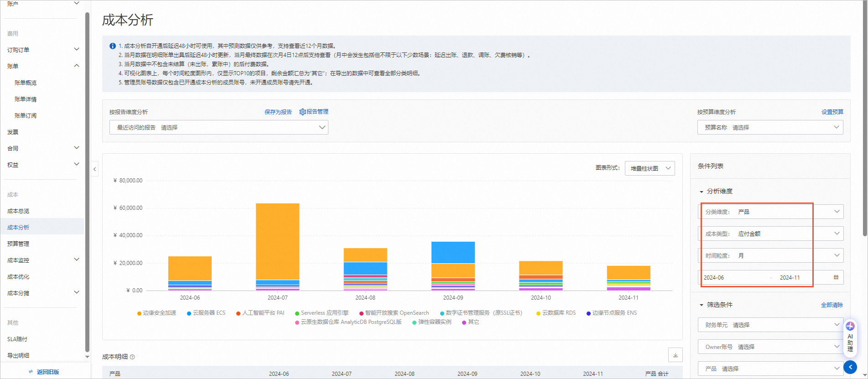Toggle 云服务器 ECS legend item

pyautogui.click(x=206, y=313)
